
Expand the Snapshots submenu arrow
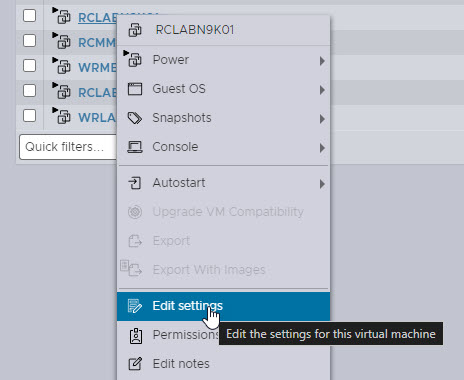[322, 119]
